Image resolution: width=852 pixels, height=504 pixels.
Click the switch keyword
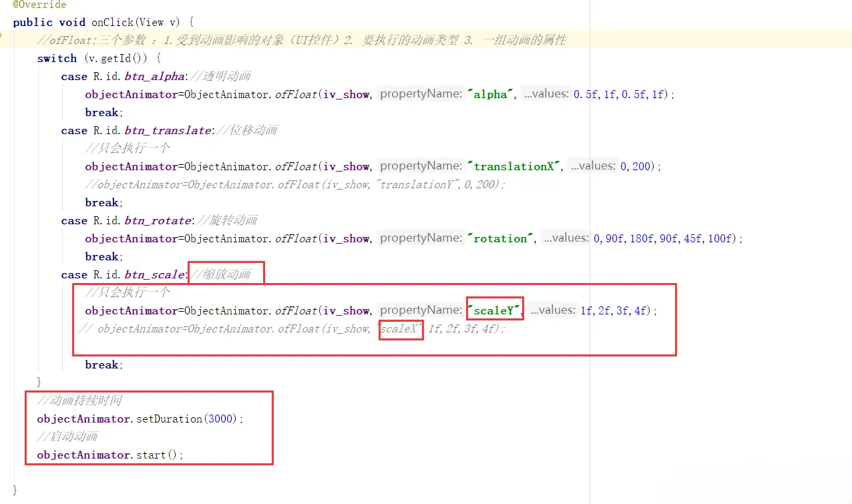tap(57, 59)
